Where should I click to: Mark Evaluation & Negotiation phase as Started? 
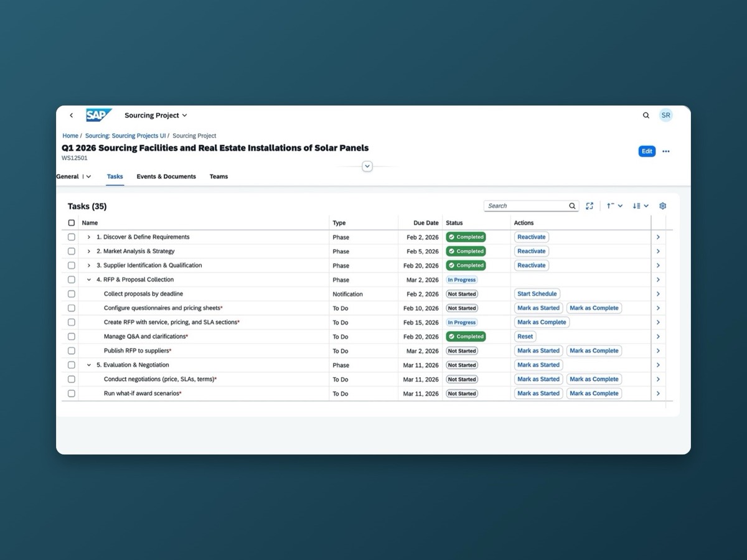click(x=538, y=365)
